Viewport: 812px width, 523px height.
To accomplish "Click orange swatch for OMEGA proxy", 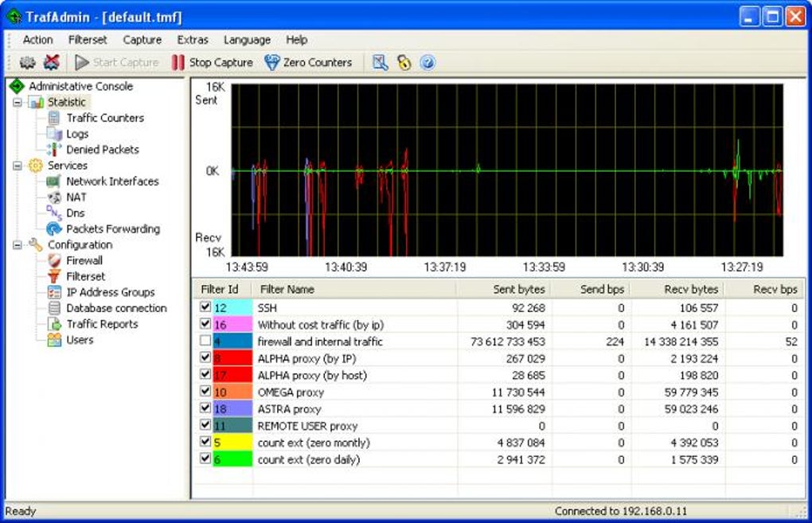I will [232, 392].
